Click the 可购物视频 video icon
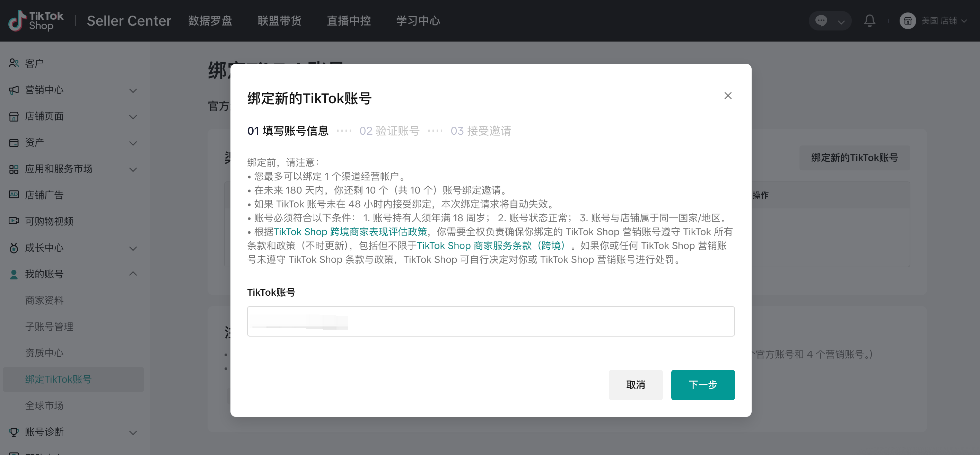 click(x=14, y=221)
